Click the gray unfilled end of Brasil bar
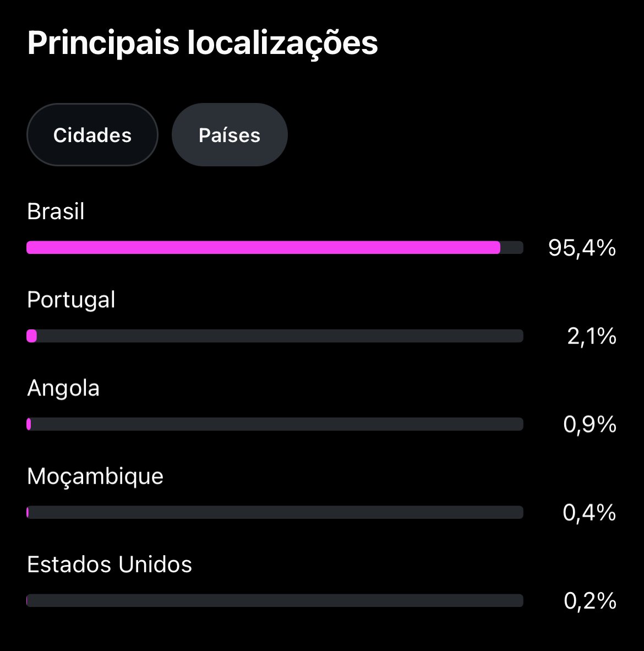This screenshot has width=644, height=651. [512, 248]
